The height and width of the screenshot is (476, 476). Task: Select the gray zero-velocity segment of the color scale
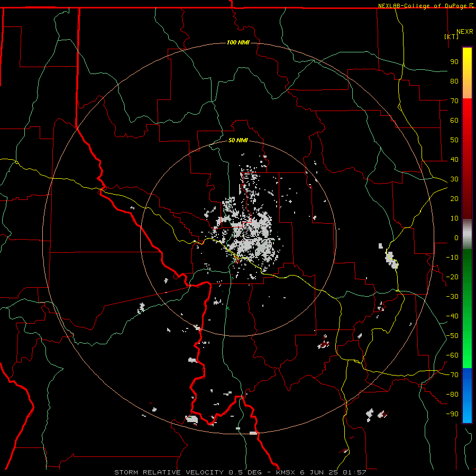[467, 234]
